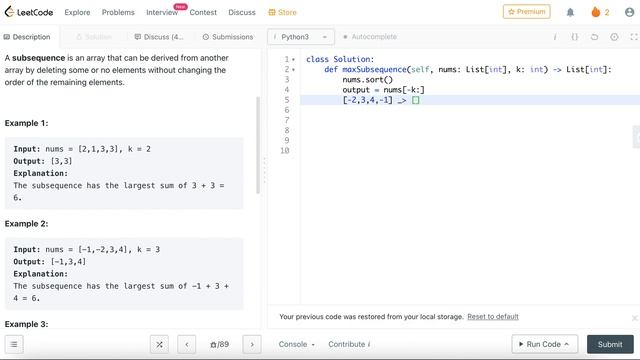Collapse code fold at line 2
Image resolution: width=640 pixels, height=360 pixels.
point(293,70)
